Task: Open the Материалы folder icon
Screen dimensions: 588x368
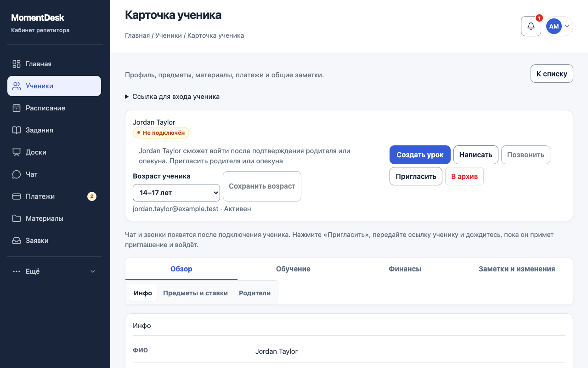Action: click(x=17, y=218)
